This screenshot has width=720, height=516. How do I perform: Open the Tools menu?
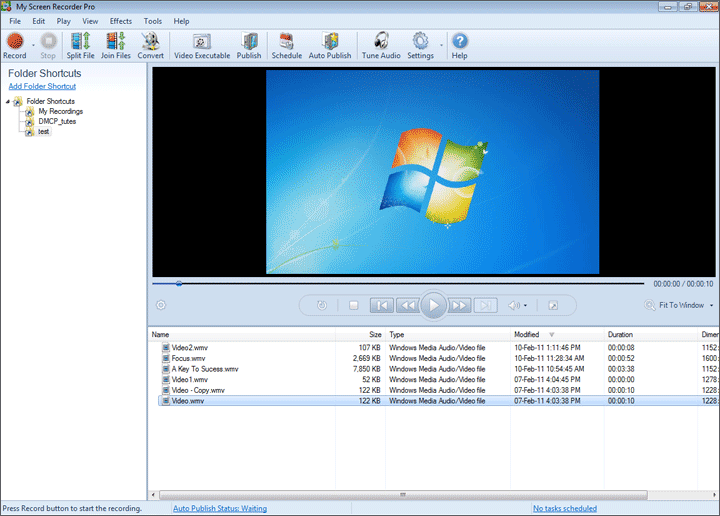[152, 21]
